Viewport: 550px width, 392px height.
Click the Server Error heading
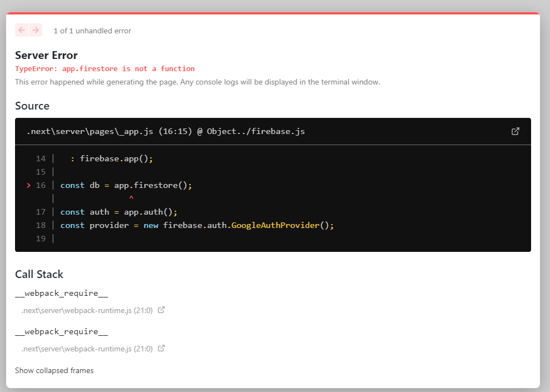46,55
